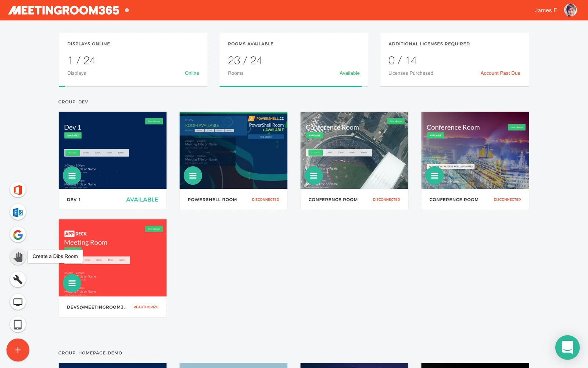
Task: Click 0 / 14 licenses count
Action: tap(402, 60)
